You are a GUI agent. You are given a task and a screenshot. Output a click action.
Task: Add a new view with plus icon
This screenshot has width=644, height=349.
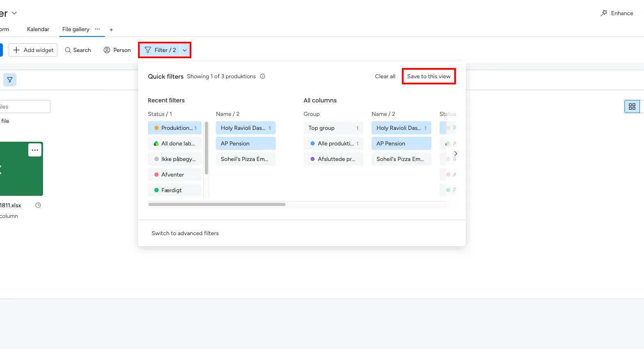[111, 29]
